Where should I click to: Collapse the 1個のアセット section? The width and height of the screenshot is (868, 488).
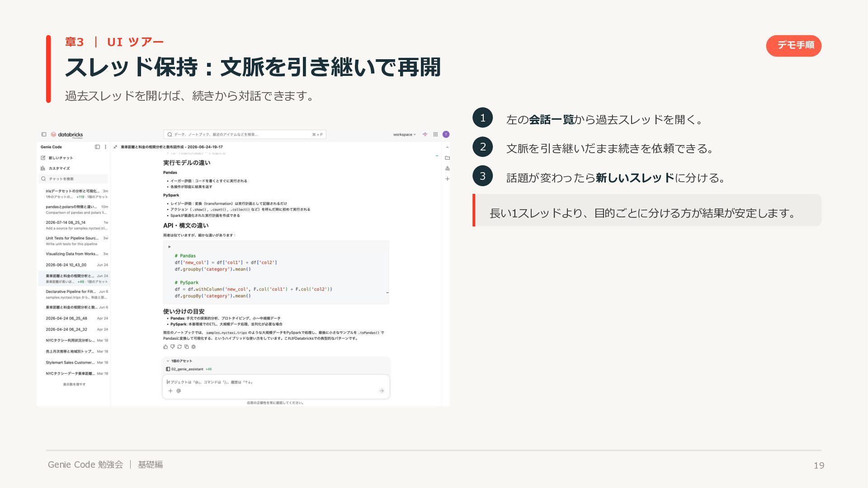(179, 361)
